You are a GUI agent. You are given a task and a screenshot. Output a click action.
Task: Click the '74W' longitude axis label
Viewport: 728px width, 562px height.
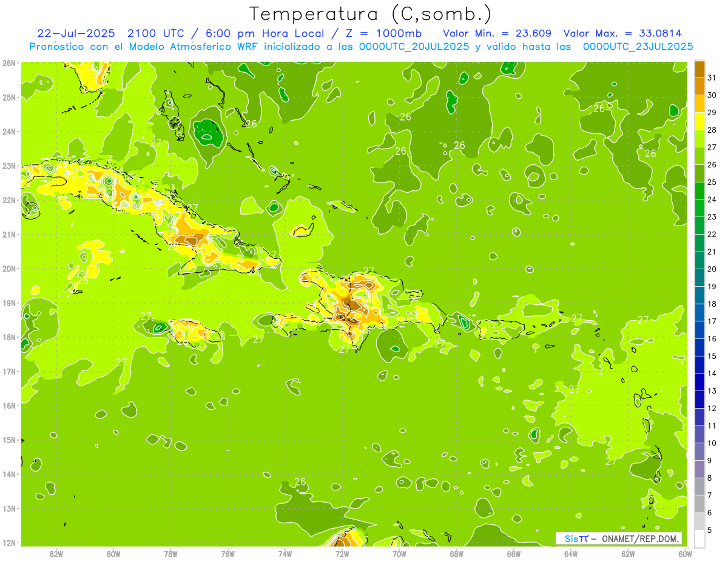[285, 554]
